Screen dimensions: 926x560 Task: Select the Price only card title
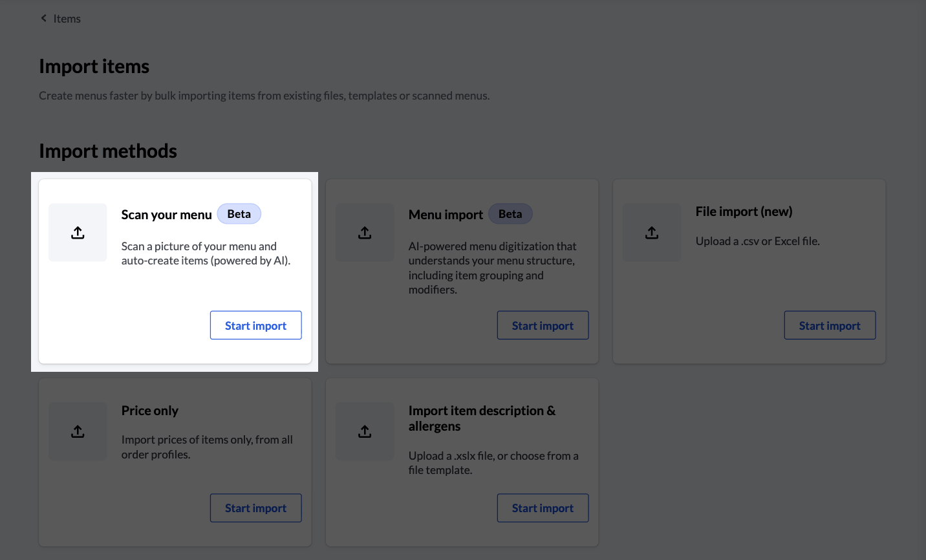pos(149,411)
